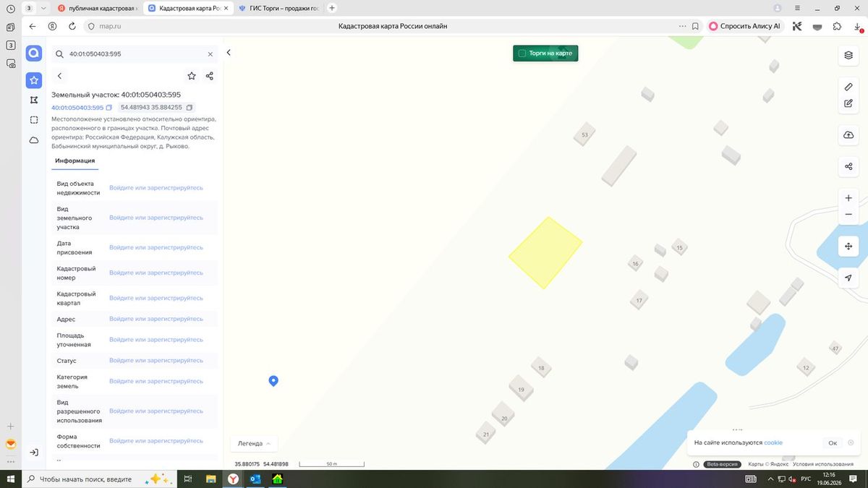This screenshot has height=488, width=868.
Task: Open the 'cookie' policy link
Action: click(x=773, y=442)
